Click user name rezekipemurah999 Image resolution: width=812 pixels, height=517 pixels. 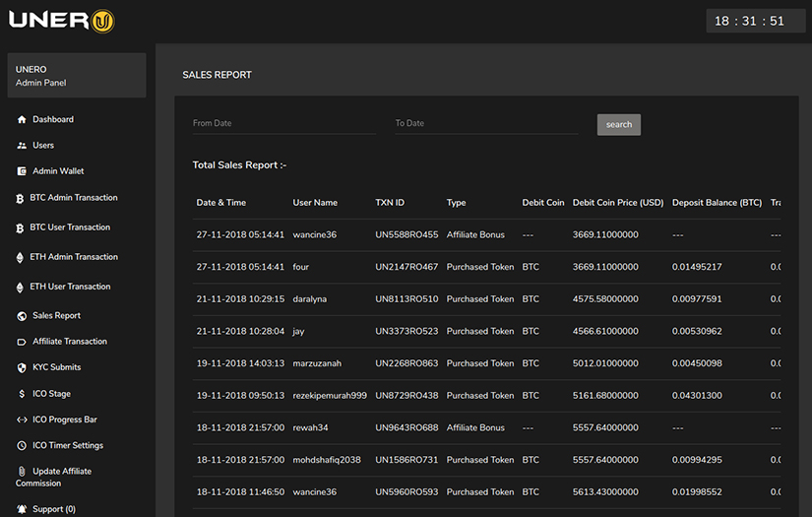click(x=330, y=395)
